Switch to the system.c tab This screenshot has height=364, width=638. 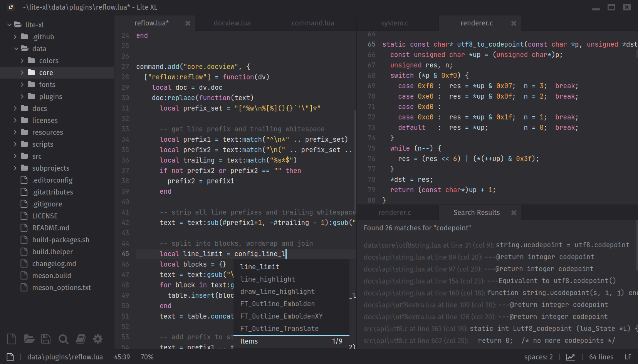tap(395, 23)
